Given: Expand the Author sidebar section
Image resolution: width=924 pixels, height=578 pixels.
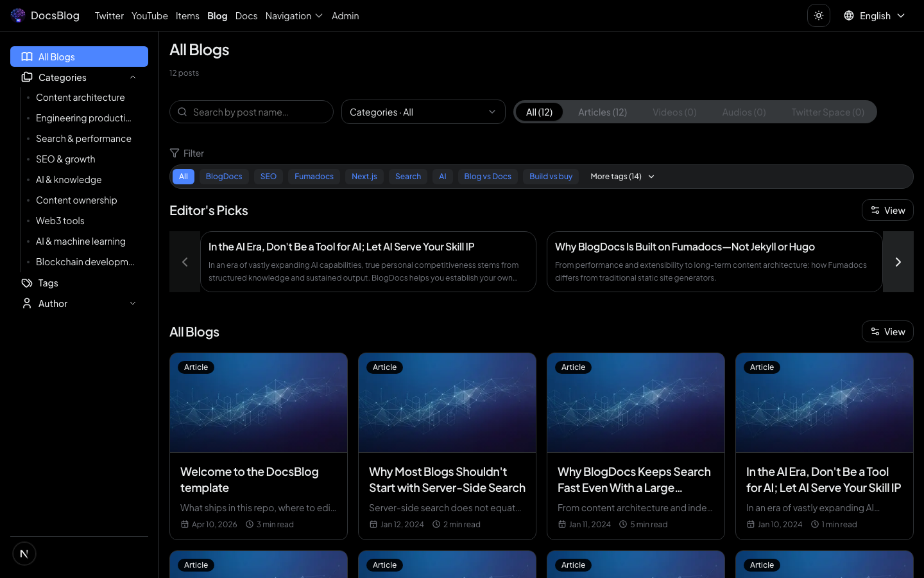Looking at the screenshot, I should coord(133,304).
